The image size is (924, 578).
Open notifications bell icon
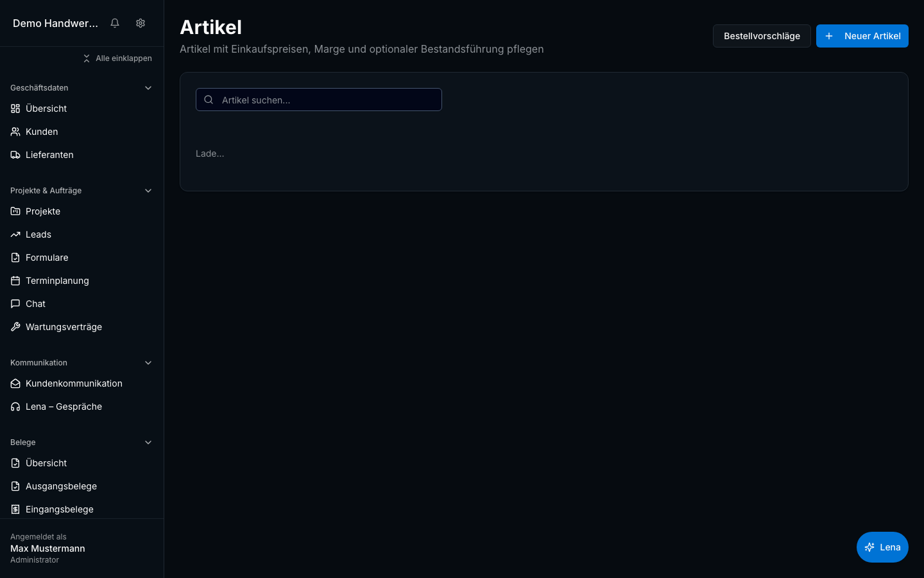click(x=115, y=23)
